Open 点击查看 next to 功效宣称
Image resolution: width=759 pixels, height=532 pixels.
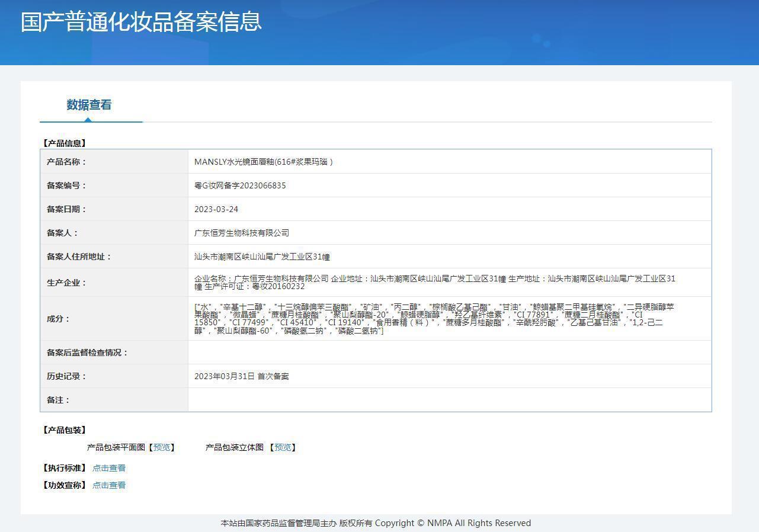109,485
